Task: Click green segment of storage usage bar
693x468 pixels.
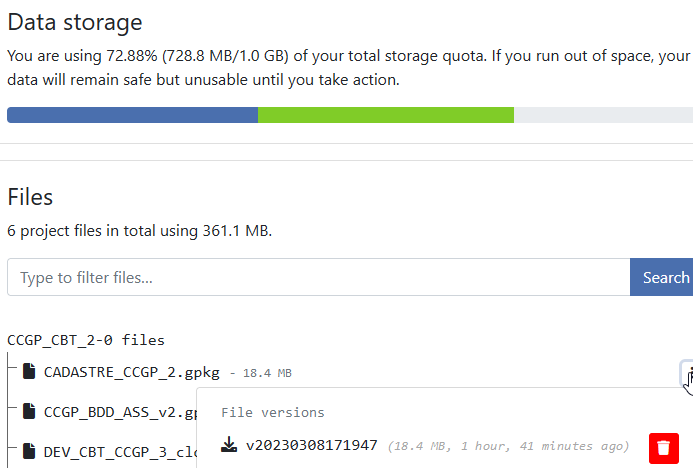Action: pos(385,115)
